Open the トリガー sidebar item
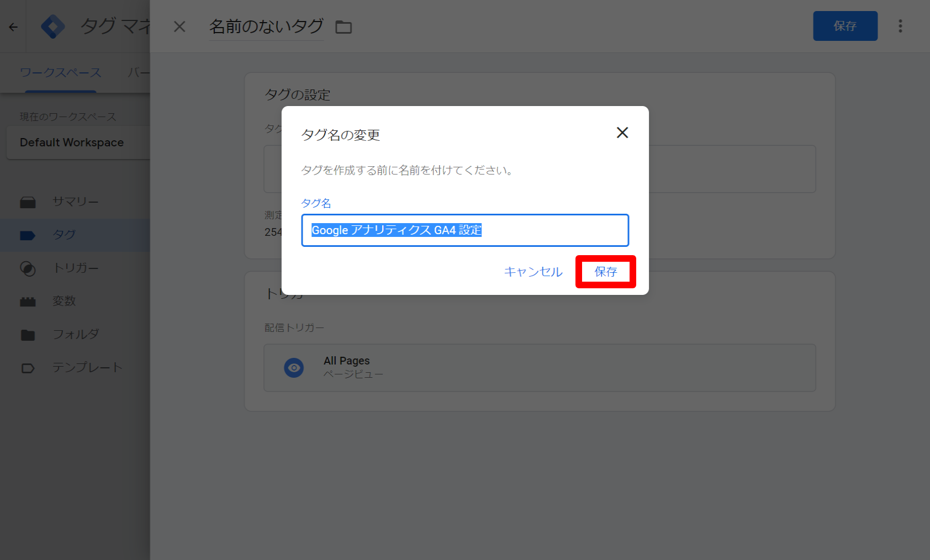Viewport: 930px width, 560px height. point(76,268)
